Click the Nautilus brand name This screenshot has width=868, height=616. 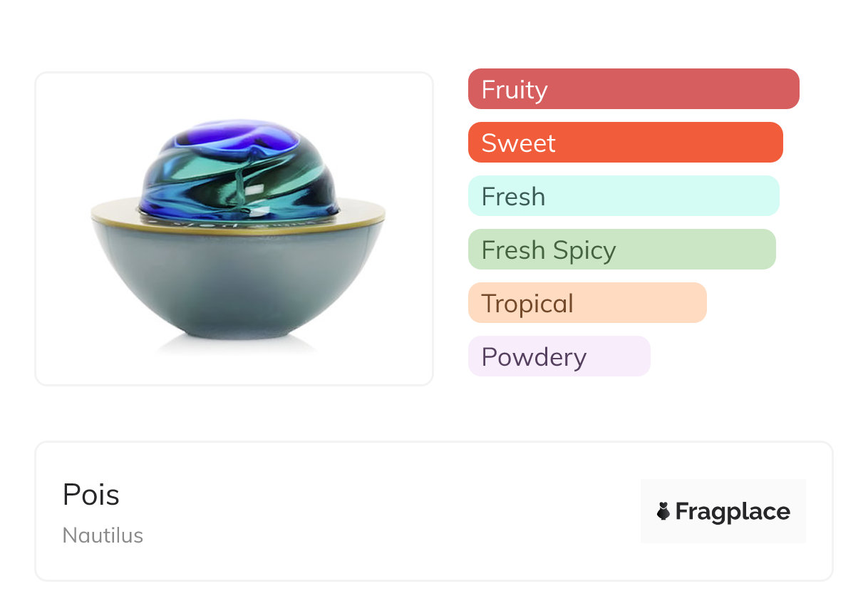pos(103,535)
